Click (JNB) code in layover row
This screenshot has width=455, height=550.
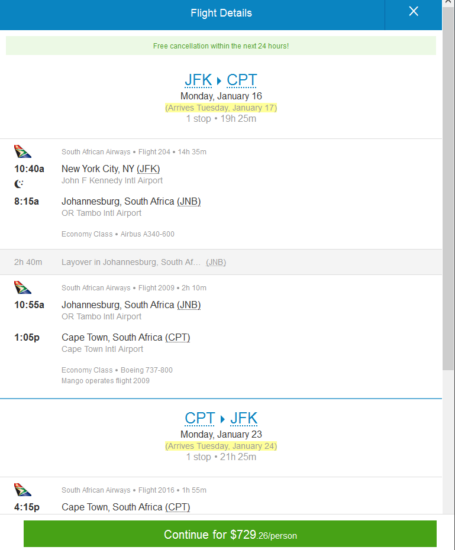(x=216, y=262)
